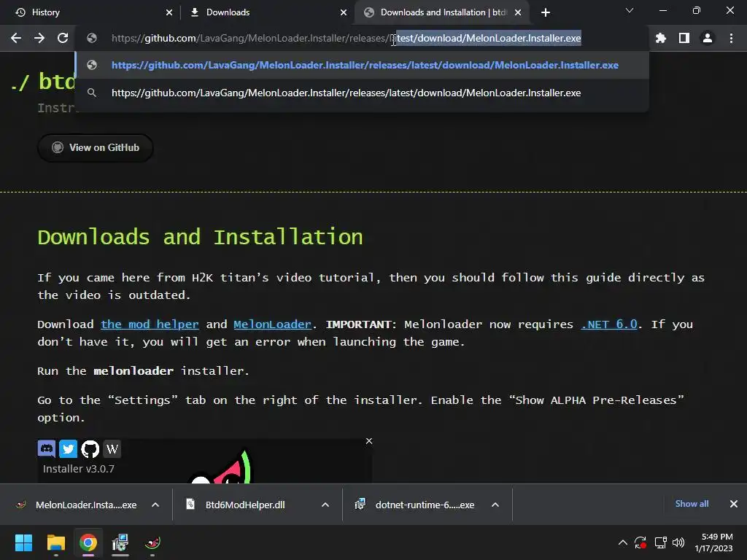The width and height of the screenshot is (747, 560).
Task: Click Twitter icon in installer image
Action: coord(68,448)
